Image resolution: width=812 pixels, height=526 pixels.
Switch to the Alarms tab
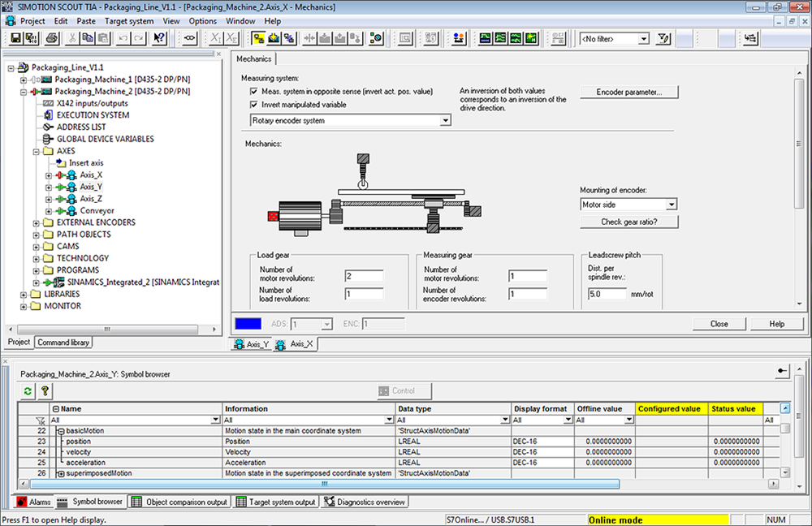coord(34,502)
